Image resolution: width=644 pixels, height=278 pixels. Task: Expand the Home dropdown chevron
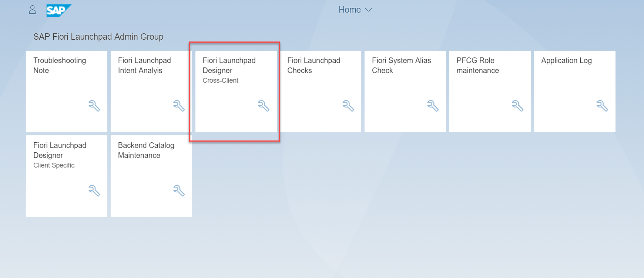tap(368, 10)
